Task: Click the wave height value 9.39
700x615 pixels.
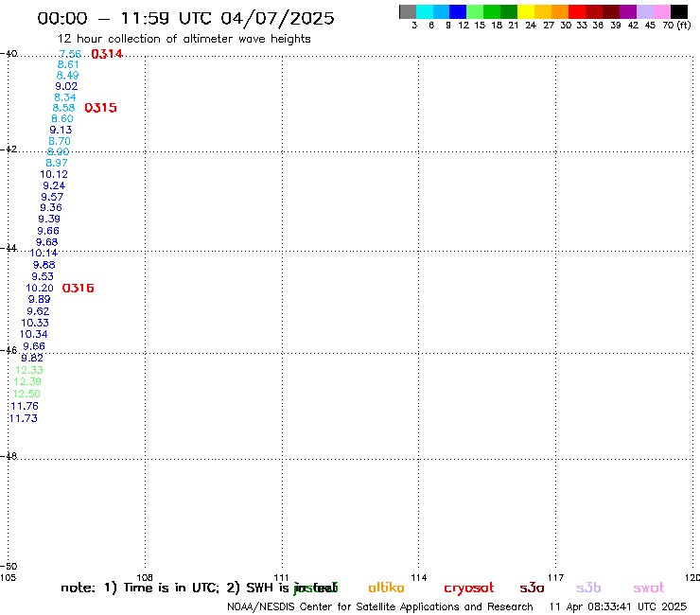Action: pos(49,219)
